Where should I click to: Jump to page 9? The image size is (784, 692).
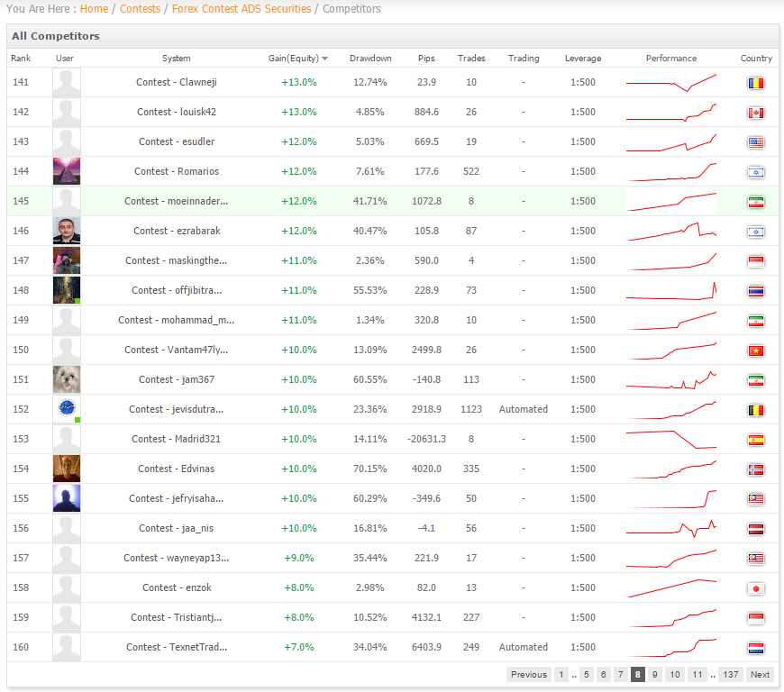pyautogui.click(x=654, y=675)
